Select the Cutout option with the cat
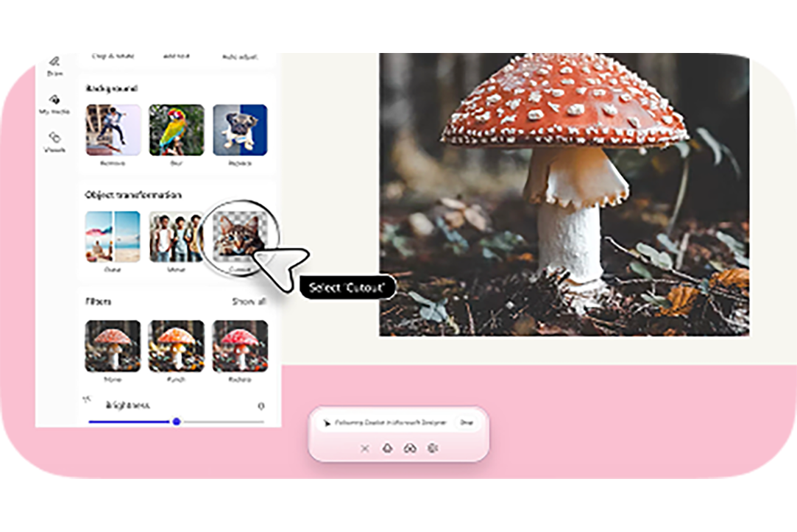 238,237
